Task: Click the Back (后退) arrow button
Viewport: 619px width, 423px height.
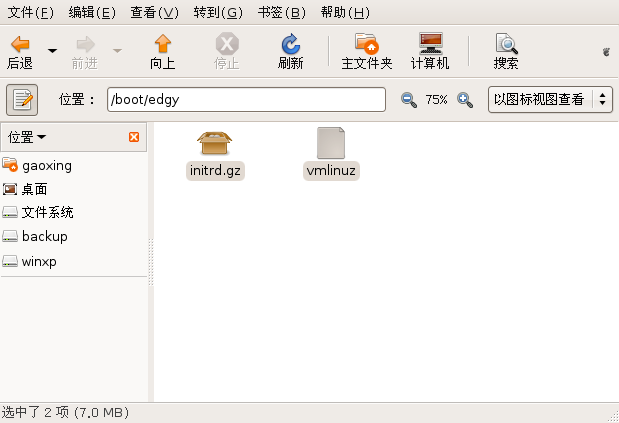Action: pyautogui.click(x=20, y=51)
